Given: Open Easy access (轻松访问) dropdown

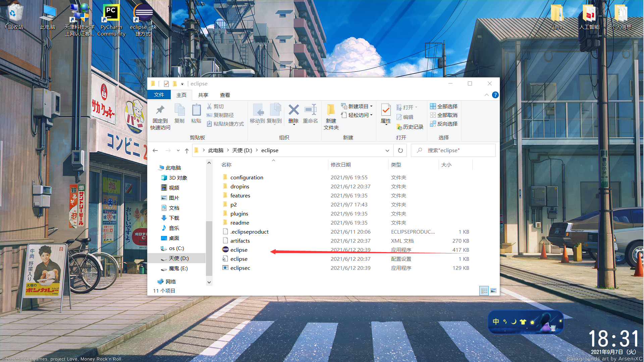Looking at the screenshot, I should point(357,115).
